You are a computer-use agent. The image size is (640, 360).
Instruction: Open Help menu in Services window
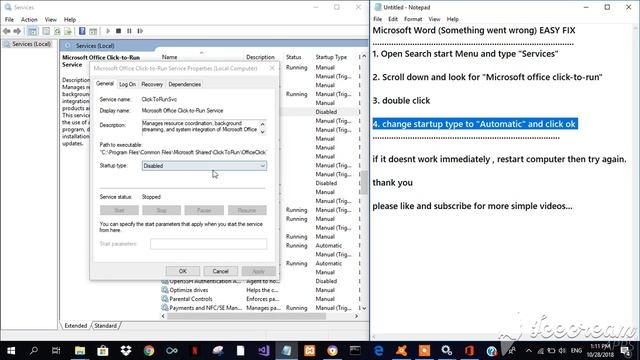[x=70, y=20]
